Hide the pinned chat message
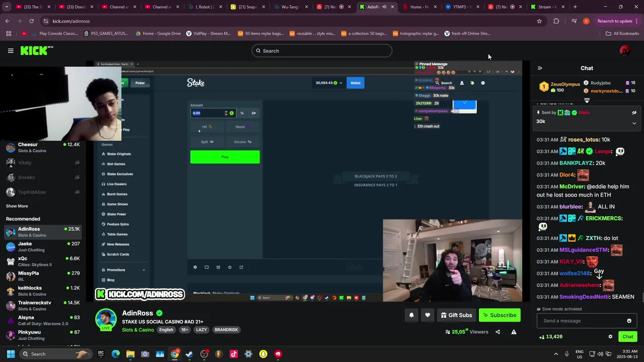This screenshot has width=644, height=362. pyautogui.click(x=634, y=113)
